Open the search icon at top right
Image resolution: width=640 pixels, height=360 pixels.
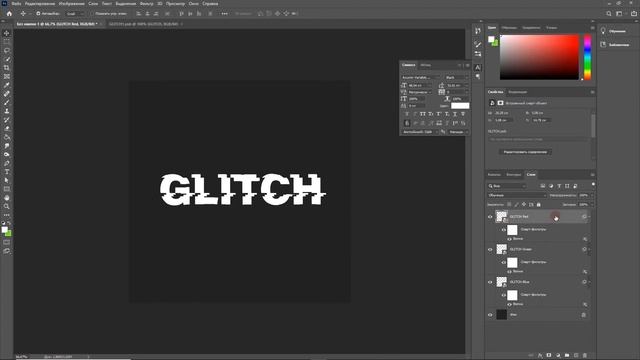click(609, 13)
